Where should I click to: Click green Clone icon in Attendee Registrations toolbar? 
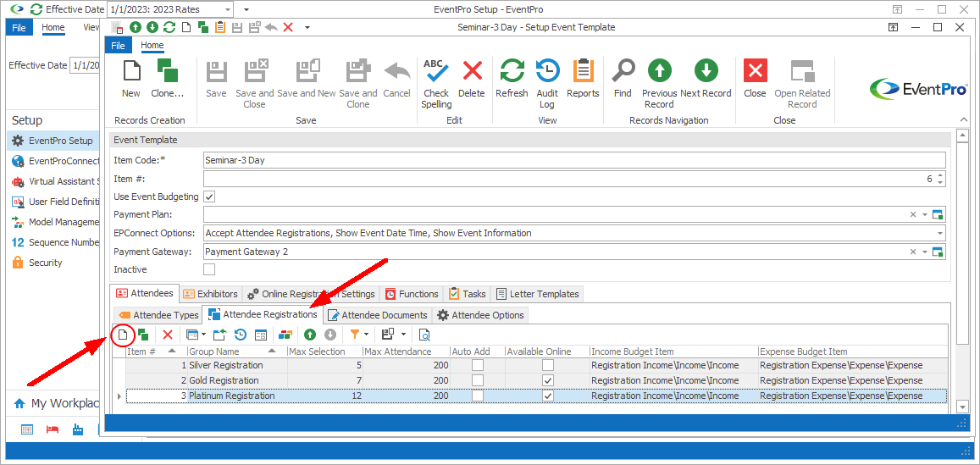tap(143, 335)
